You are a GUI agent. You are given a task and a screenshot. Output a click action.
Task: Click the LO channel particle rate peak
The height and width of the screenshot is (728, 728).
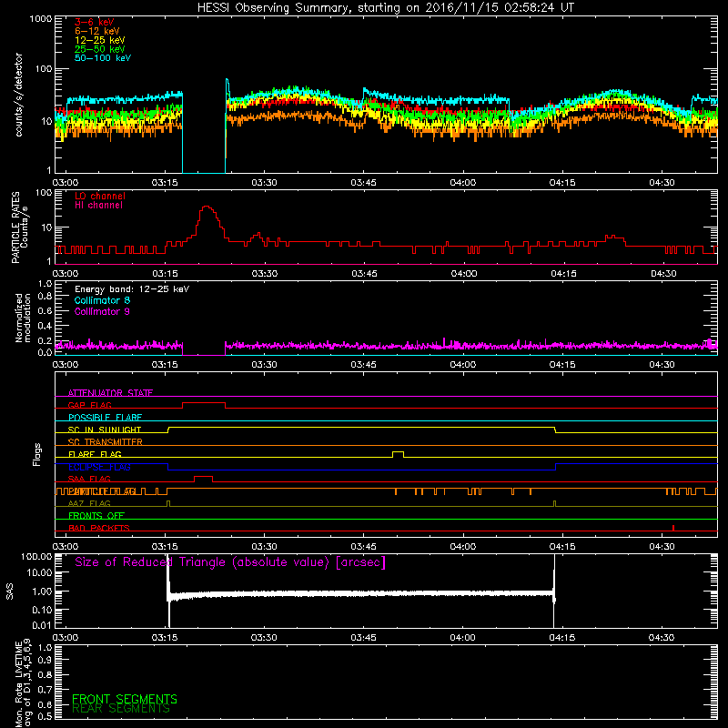click(x=207, y=207)
